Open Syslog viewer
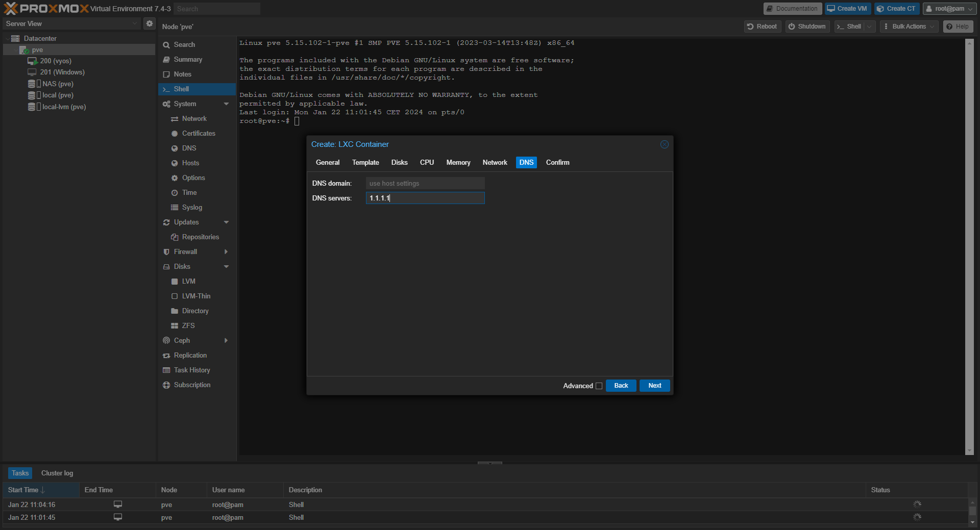This screenshot has height=530, width=980. pos(197,207)
